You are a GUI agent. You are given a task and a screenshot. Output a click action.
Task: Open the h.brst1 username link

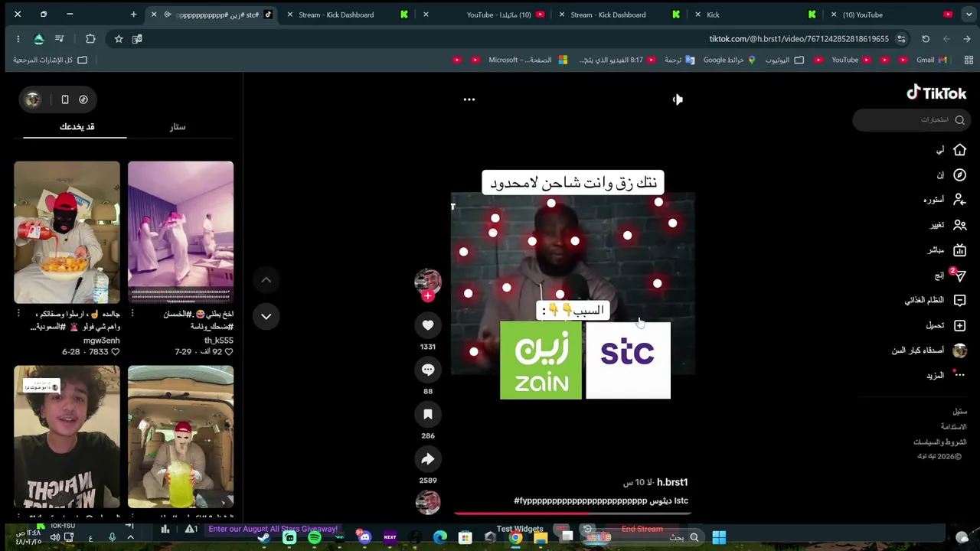(x=672, y=482)
